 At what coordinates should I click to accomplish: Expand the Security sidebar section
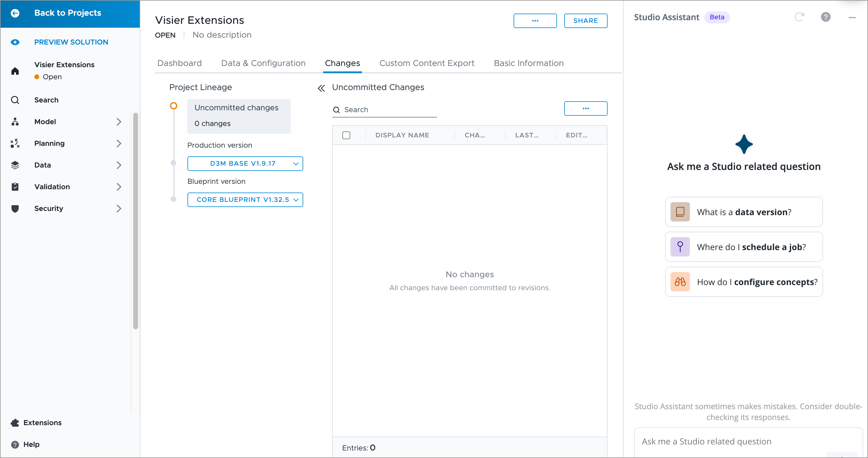(x=119, y=209)
